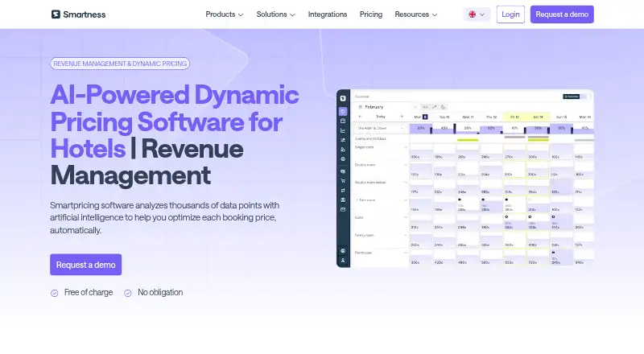Expand the Resources menu
644x354 pixels.
[415, 14]
